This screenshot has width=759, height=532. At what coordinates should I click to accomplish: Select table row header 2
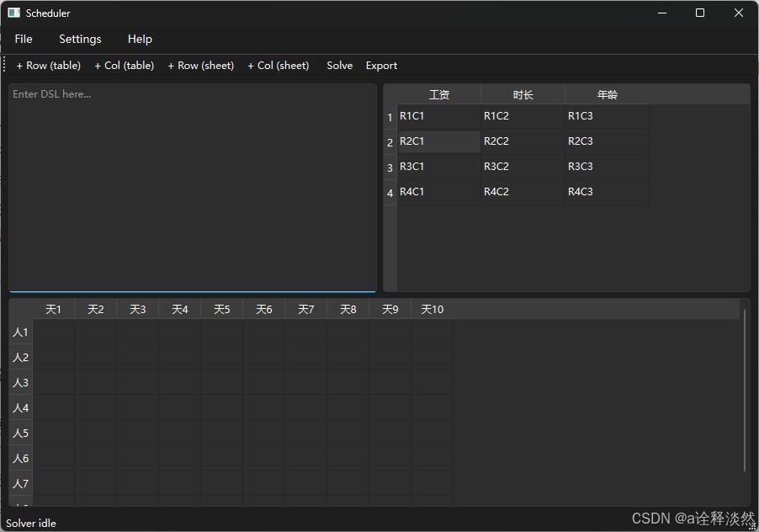click(390, 142)
